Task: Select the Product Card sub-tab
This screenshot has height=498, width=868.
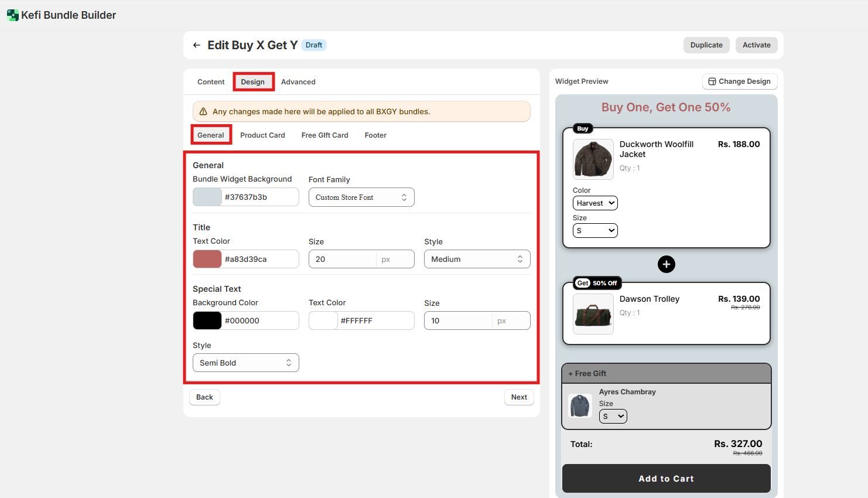Action: [x=262, y=135]
